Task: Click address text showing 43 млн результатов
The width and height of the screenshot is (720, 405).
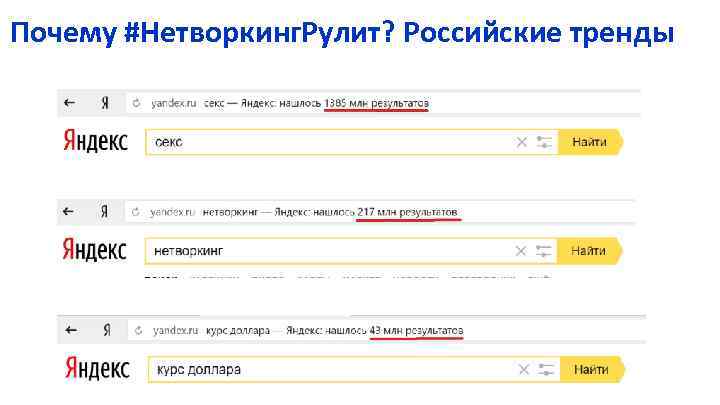Action: coord(416,331)
